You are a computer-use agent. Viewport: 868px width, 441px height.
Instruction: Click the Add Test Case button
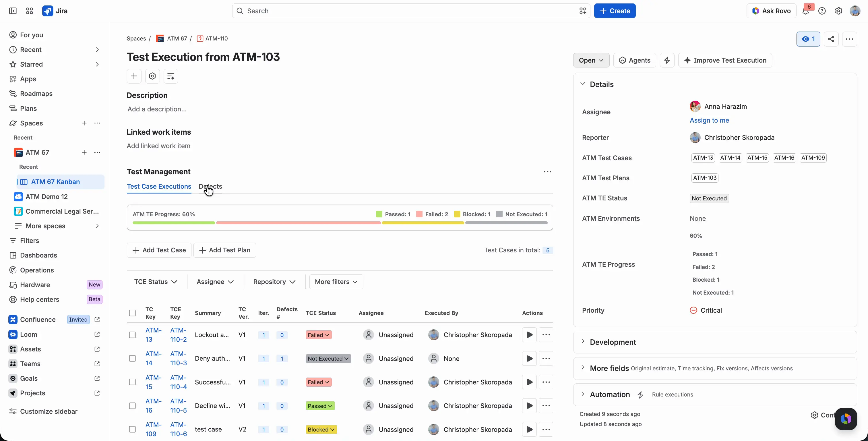[159, 250]
